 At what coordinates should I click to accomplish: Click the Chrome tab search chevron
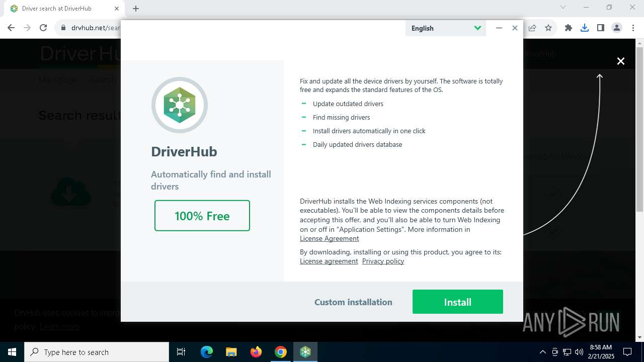pyautogui.click(x=563, y=7)
